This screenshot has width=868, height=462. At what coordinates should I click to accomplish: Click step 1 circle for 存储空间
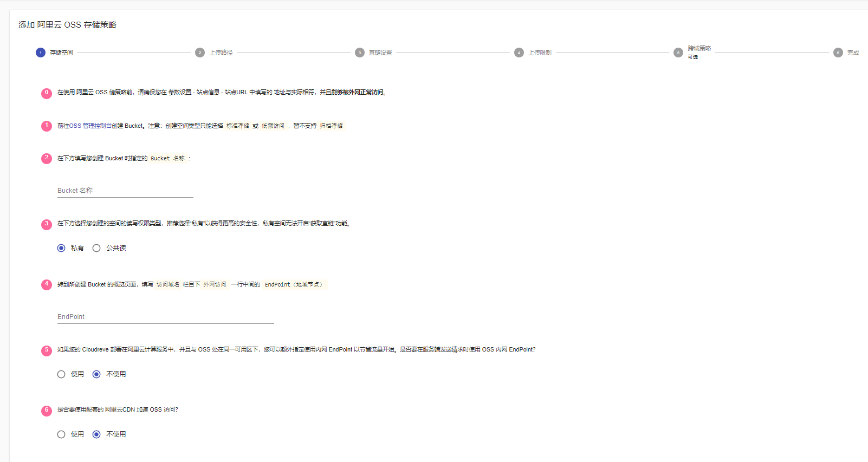[x=41, y=53]
